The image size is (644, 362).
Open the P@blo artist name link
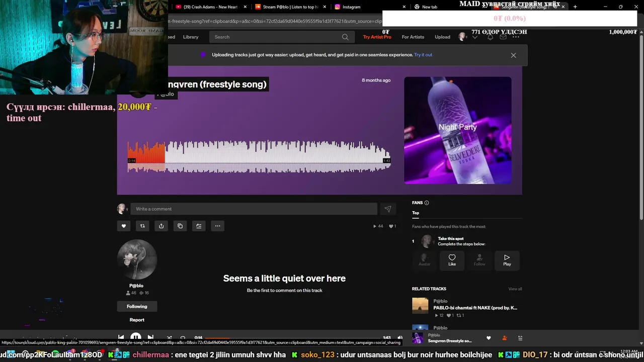136,286
